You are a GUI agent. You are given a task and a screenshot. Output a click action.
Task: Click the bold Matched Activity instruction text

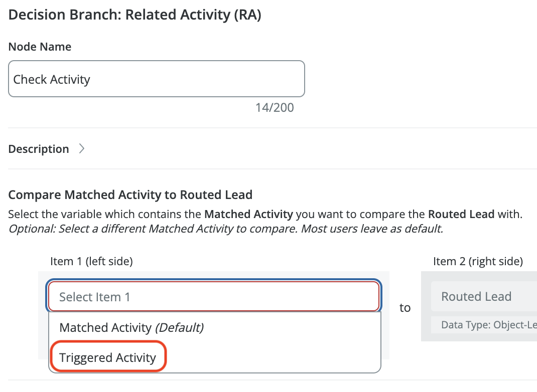248,214
